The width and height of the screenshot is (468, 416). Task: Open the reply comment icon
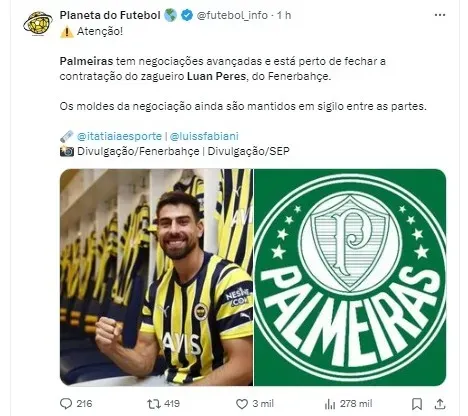click(x=66, y=404)
